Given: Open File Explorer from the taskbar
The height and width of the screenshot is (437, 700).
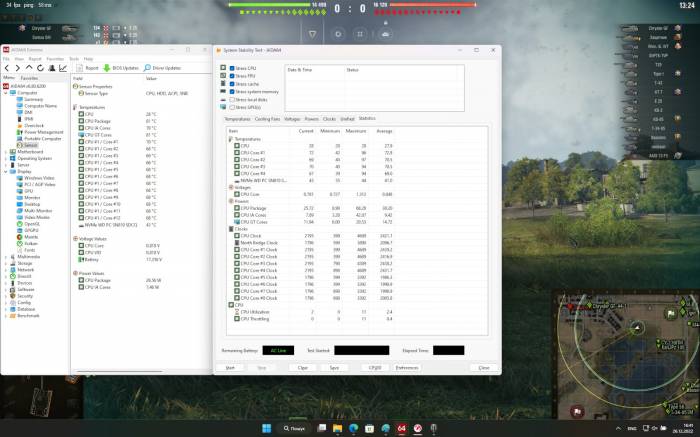Looking at the screenshot, I should [x=338, y=429].
